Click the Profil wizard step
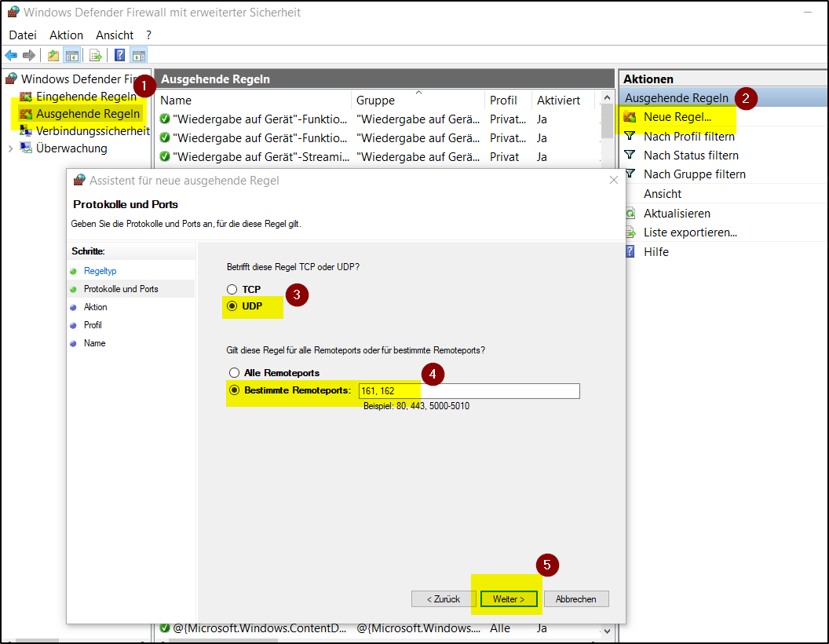Image resolution: width=829 pixels, height=644 pixels. tap(93, 324)
